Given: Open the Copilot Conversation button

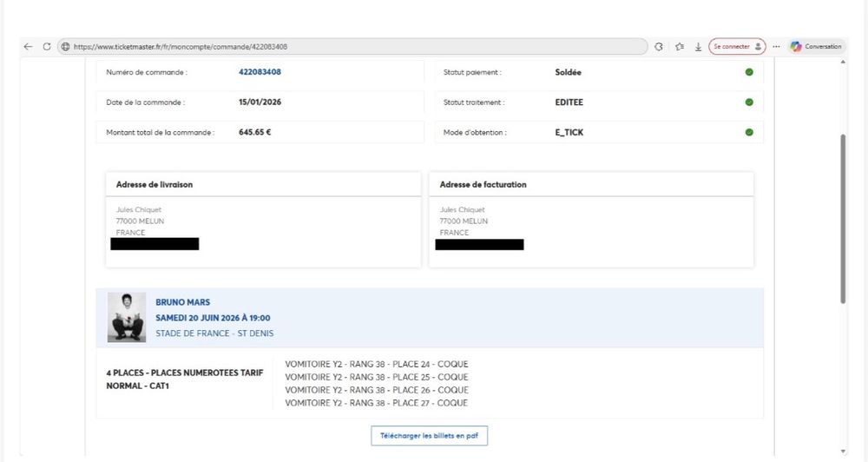Looking at the screenshot, I should [x=816, y=47].
